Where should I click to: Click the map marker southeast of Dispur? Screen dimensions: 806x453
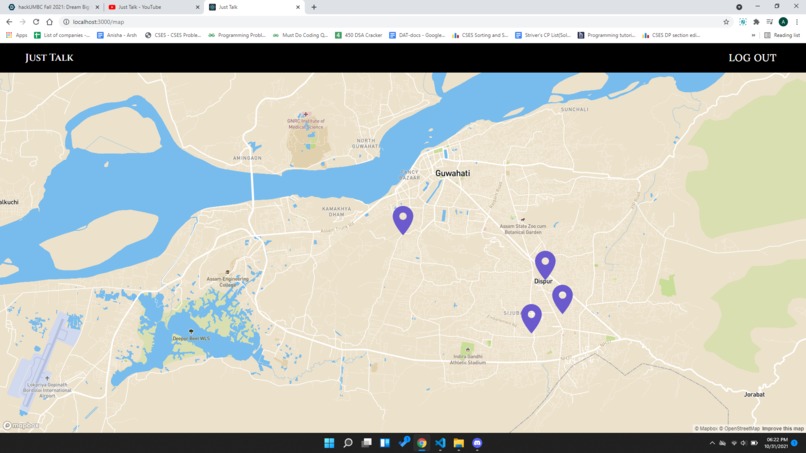coord(562,299)
